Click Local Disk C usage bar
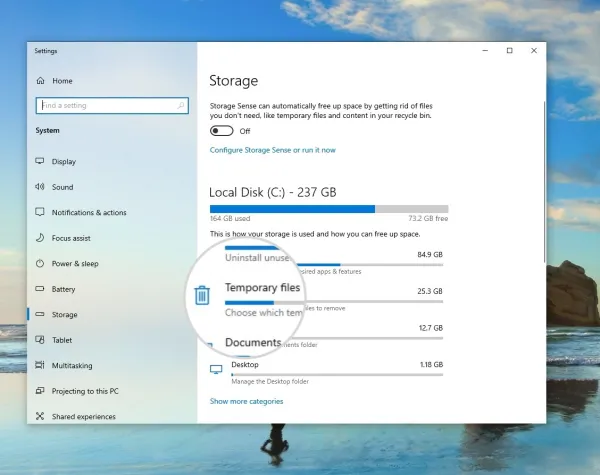This screenshot has width=600, height=475. pyautogui.click(x=329, y=209)
